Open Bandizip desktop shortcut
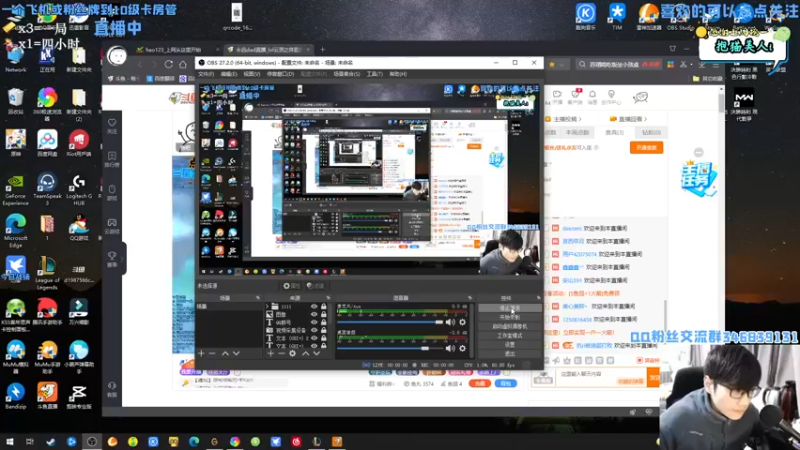 coord(15,396)
